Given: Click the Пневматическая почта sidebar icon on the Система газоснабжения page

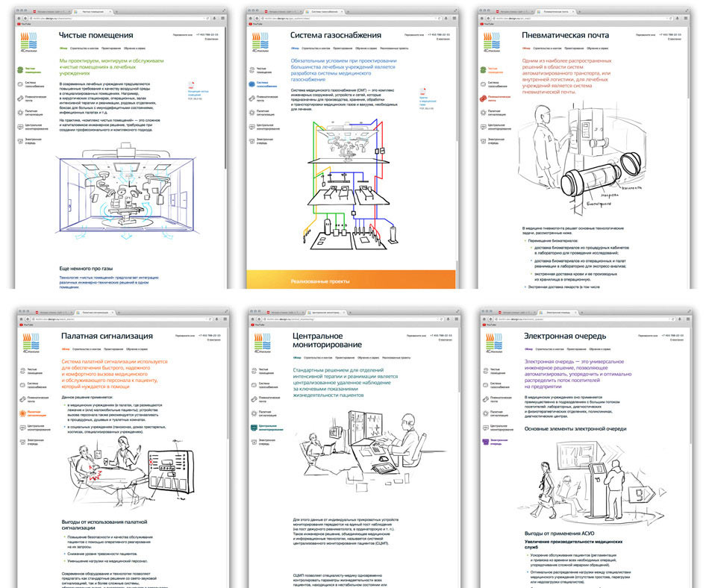Looking at the screenshot, I should [x=250, y=99].
